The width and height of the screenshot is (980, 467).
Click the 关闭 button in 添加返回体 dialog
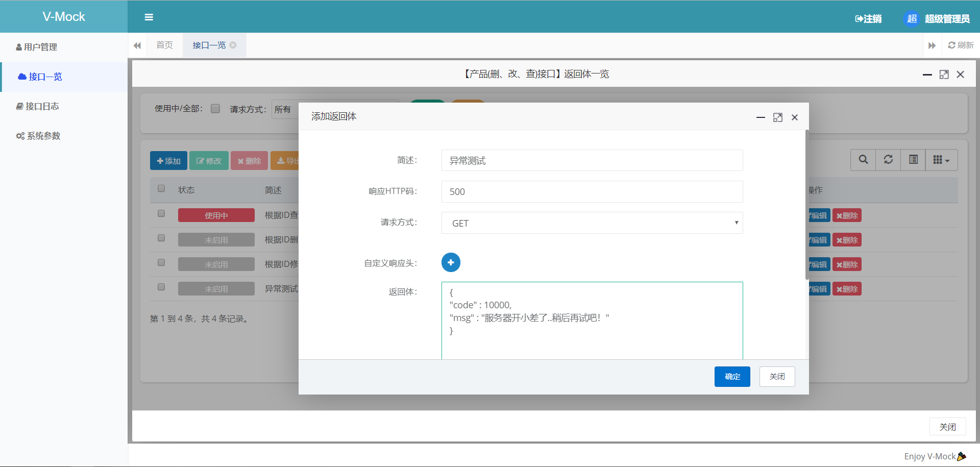coord(777,377)
